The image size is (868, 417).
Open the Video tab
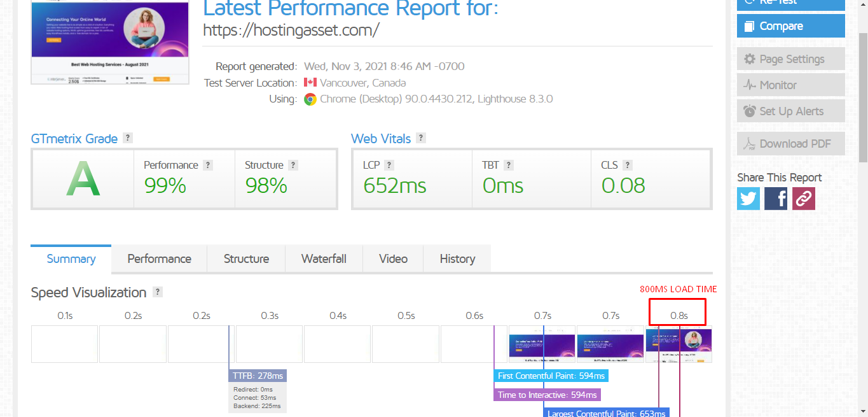[393, 259]
